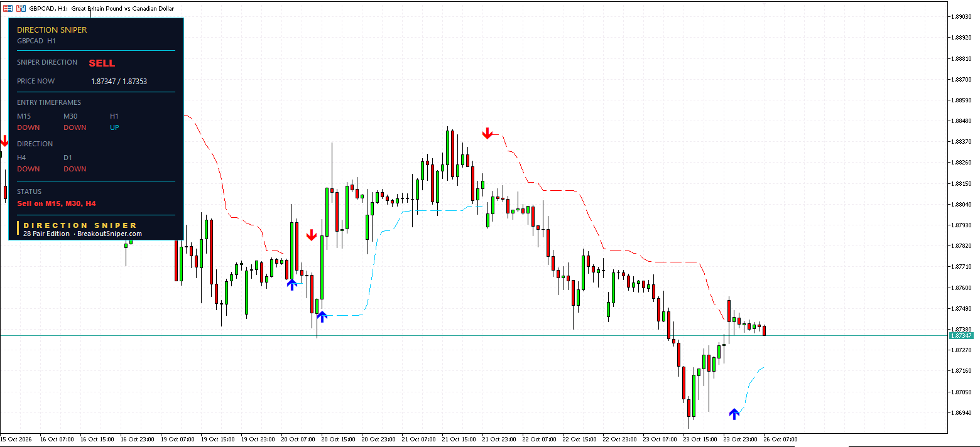Click the H4 direction label
The width and height of the screenshot is (980, 447).
(x=21, y=158)
